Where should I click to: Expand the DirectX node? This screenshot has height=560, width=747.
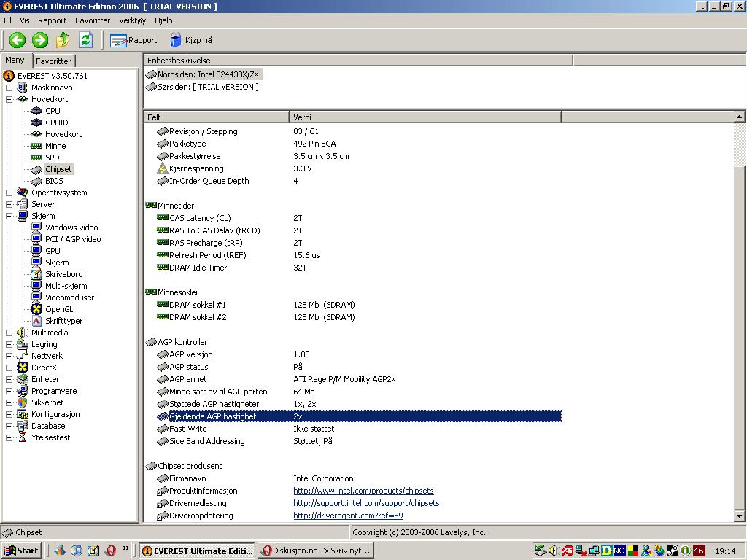click(9, 367)
